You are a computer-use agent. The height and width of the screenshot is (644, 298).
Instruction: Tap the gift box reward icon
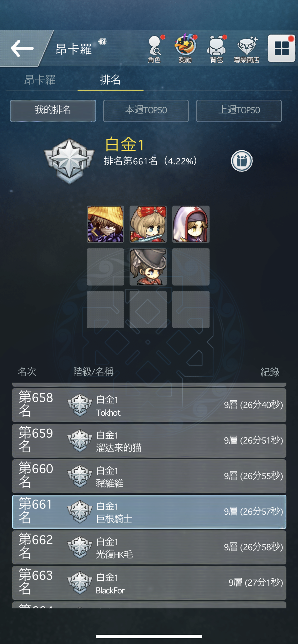click(x=241, y=161)
